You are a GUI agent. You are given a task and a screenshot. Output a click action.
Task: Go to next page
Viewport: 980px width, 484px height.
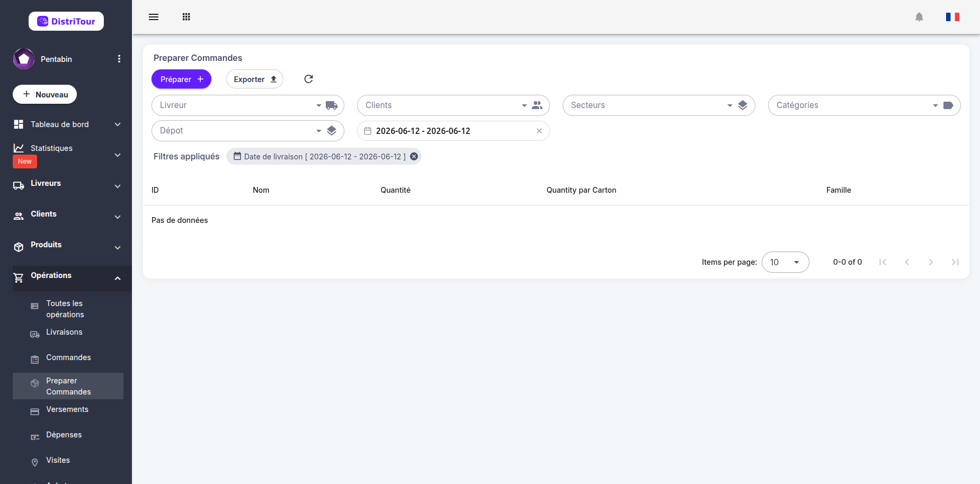931,262
